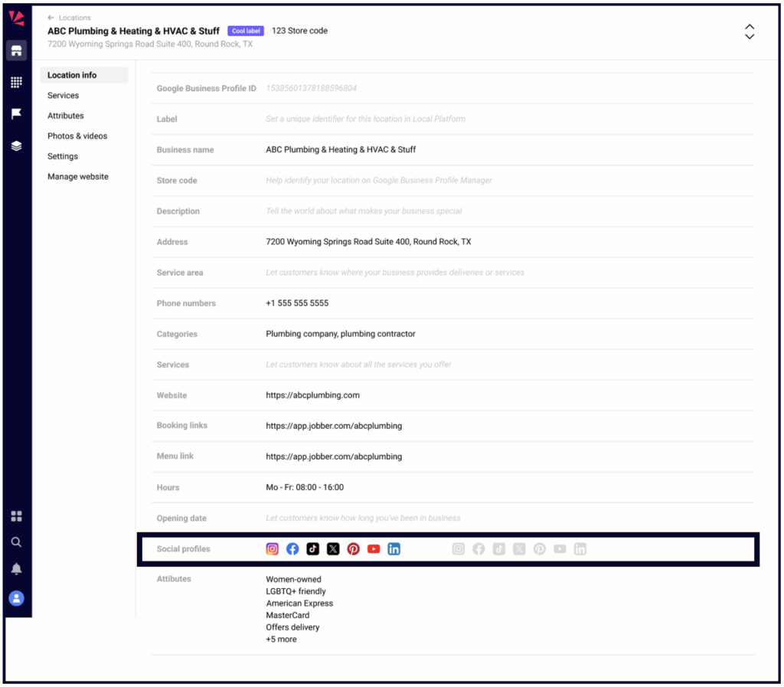Click the store icon in left sidebar

click(16, 51)
